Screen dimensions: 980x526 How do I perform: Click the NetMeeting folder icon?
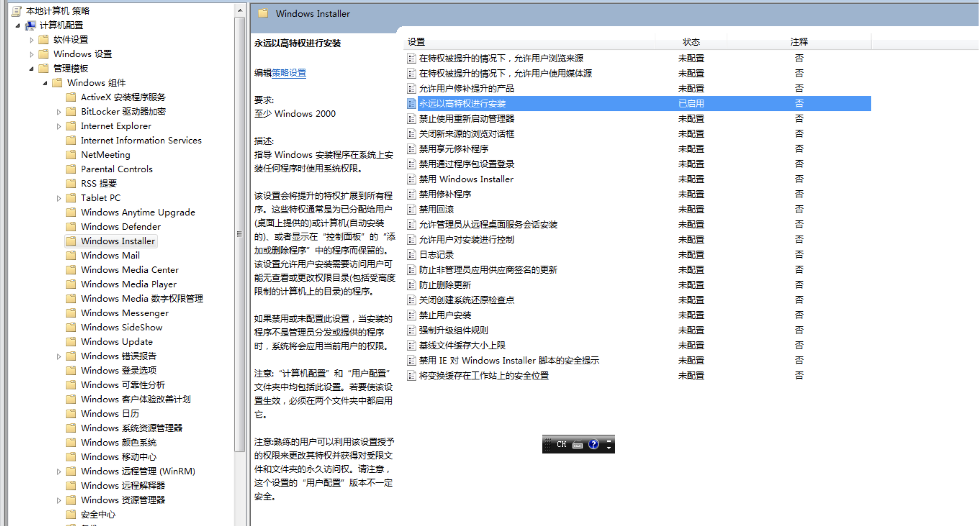(71, 155)
